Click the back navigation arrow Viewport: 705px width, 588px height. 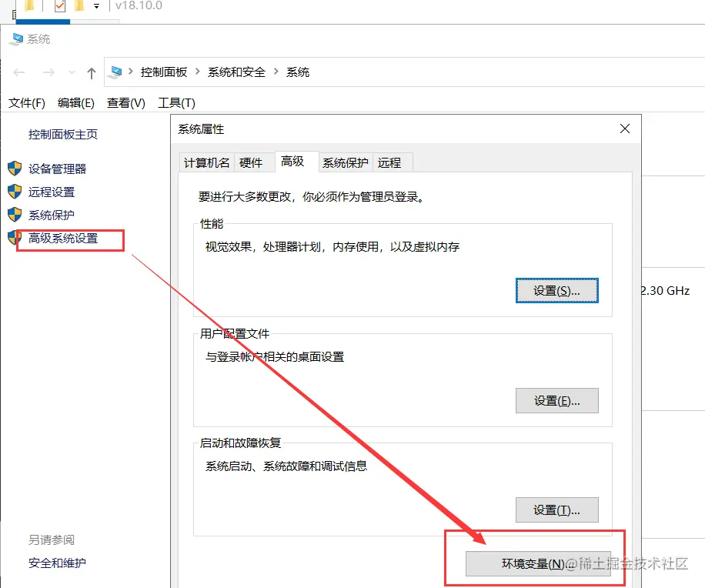[x=19, y=72]
